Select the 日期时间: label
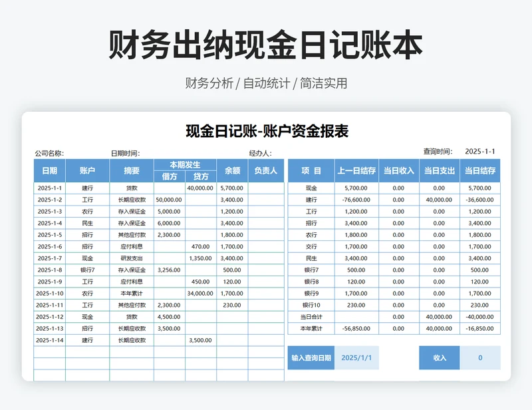The image size is (532, 410). point(125,154)
